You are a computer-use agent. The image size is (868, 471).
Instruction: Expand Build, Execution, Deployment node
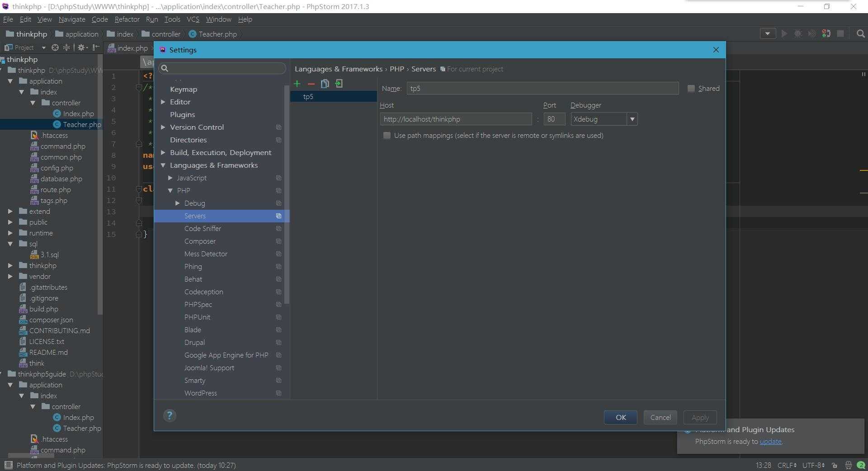point(163,153)
